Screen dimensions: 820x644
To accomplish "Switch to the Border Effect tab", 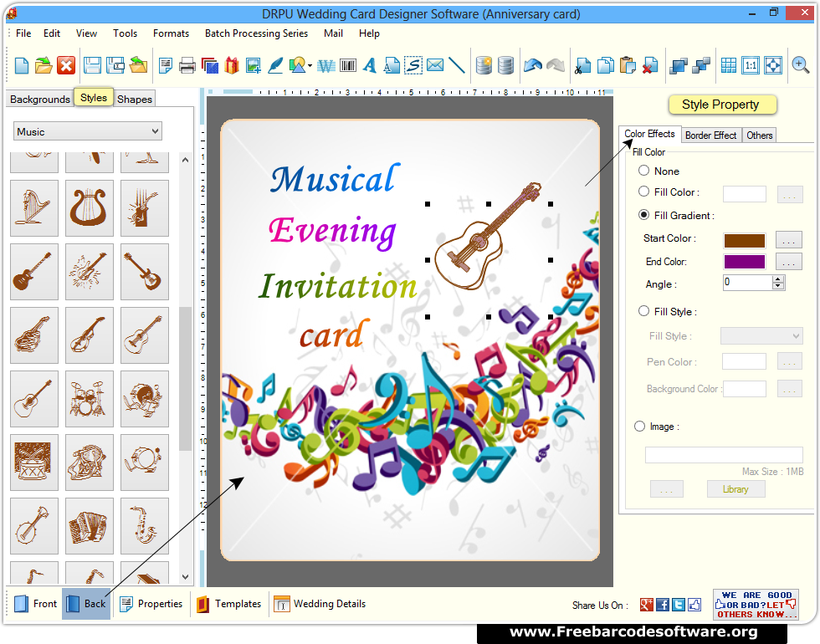I will pyautogui.click(x=710, y=135).
